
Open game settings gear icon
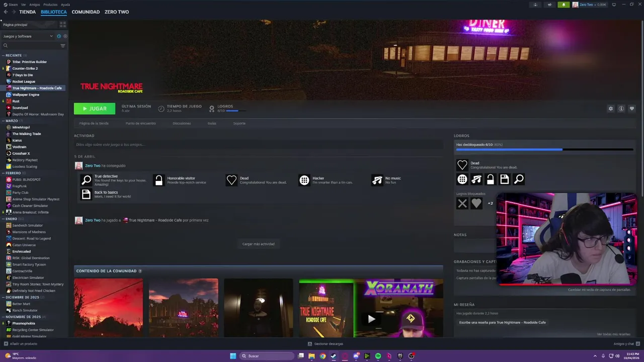611,109
